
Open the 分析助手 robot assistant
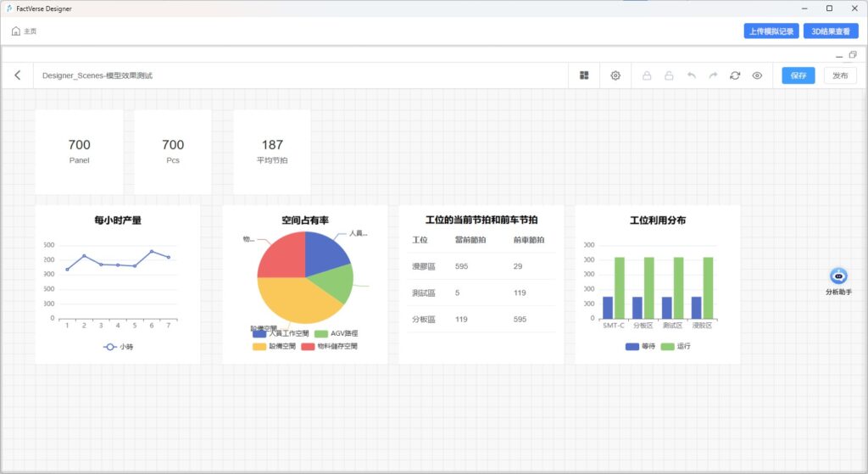tap(838, 276)
